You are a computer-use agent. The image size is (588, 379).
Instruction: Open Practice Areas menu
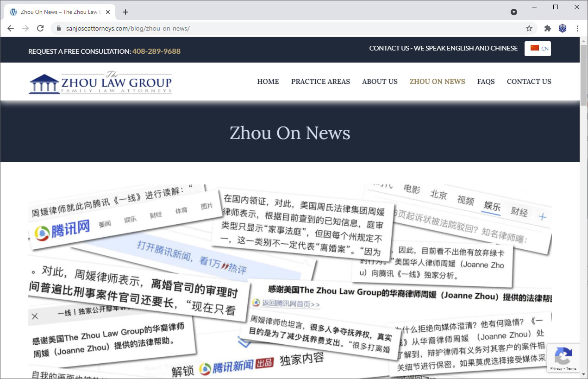pos(320,82)
